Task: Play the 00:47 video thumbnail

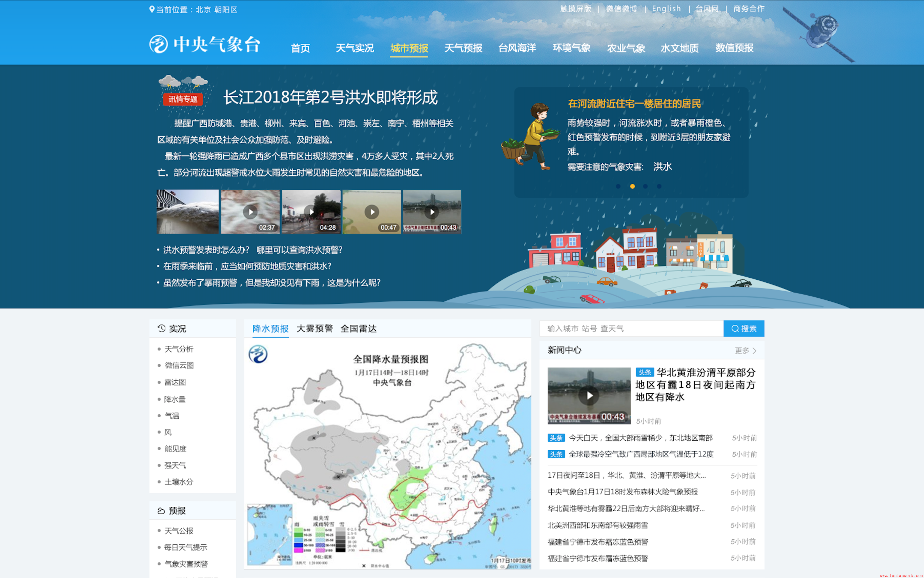Action: [371, 212]
